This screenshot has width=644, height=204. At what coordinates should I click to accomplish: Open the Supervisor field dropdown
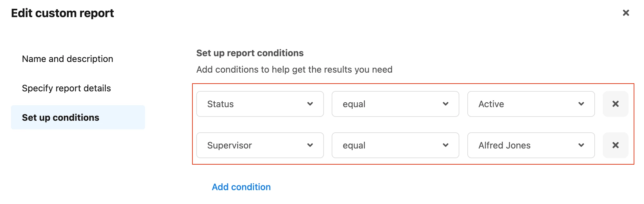pos(260,145)
